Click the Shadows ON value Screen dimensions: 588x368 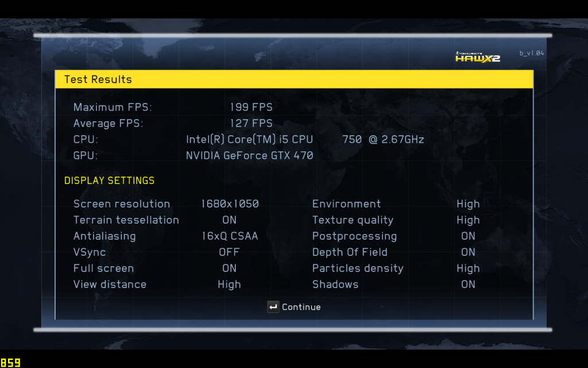[468, 285]
